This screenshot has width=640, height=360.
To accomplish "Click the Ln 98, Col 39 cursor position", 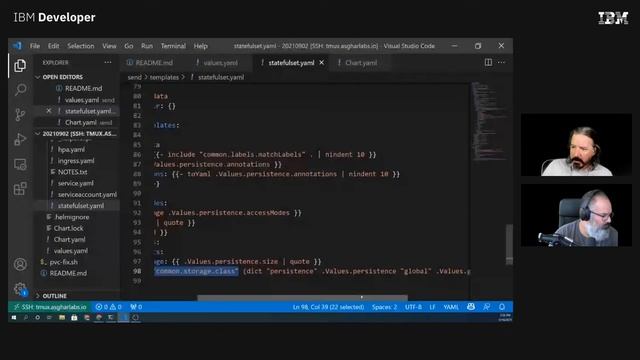I will (x=328, y=307).
